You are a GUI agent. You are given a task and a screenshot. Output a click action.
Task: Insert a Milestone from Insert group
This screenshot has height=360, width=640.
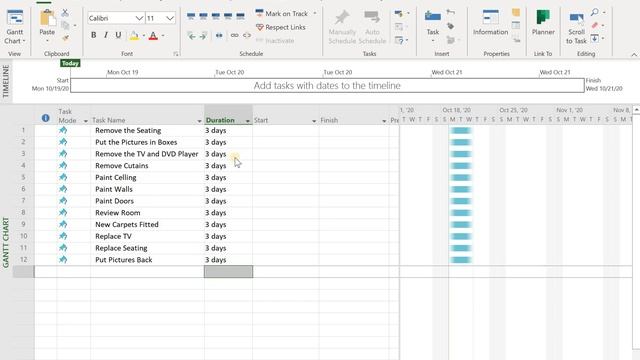(x=451, y=26)
